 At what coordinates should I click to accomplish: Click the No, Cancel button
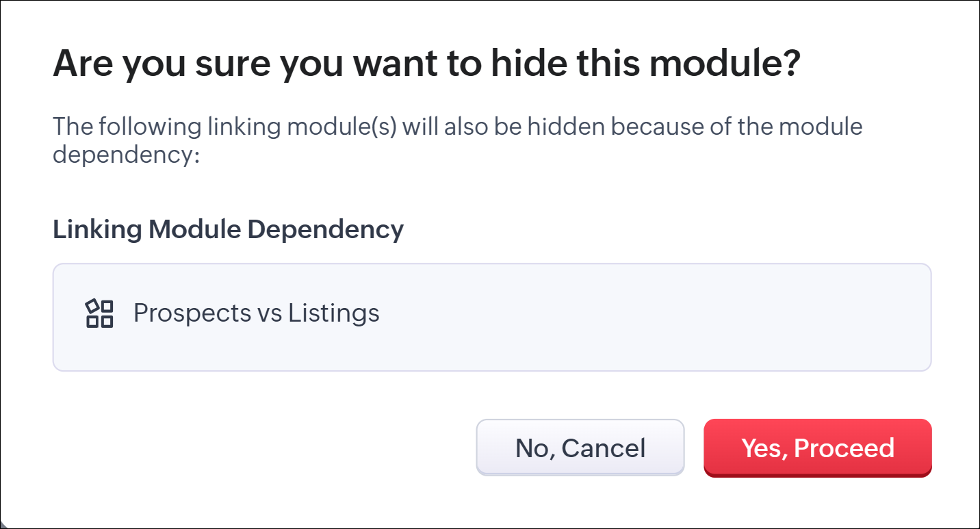coord(580,448)
